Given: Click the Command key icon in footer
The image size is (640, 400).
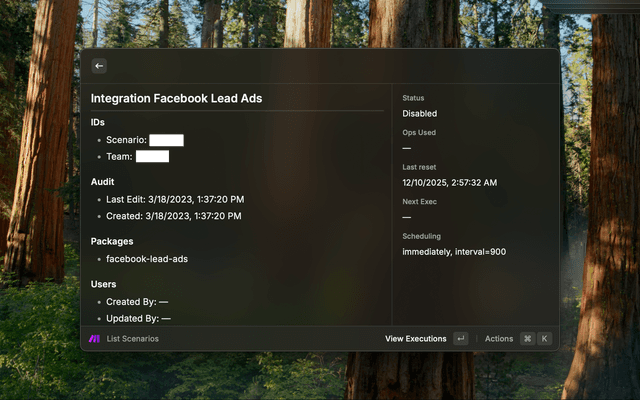Looking at the screenshot, I should (527, 339).
